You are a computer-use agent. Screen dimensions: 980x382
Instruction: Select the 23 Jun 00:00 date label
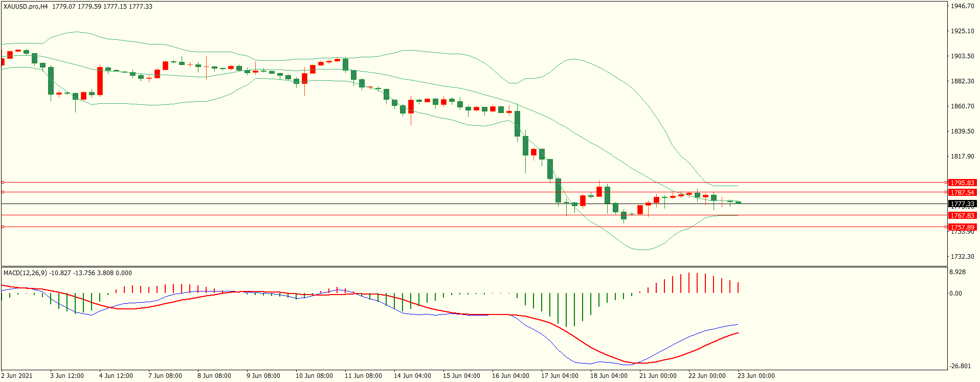pyautogui.click(x=756, y=376)
